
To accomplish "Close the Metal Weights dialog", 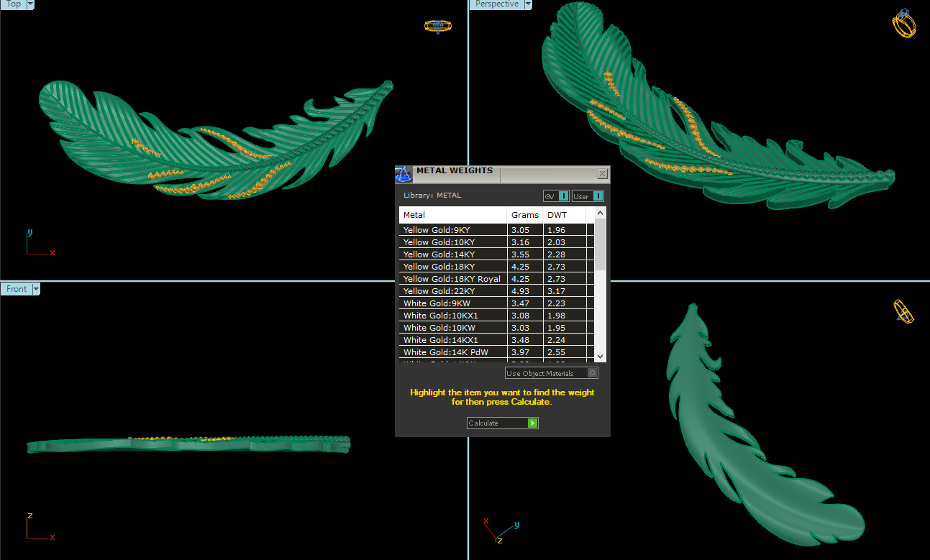I will click(603, 174).
